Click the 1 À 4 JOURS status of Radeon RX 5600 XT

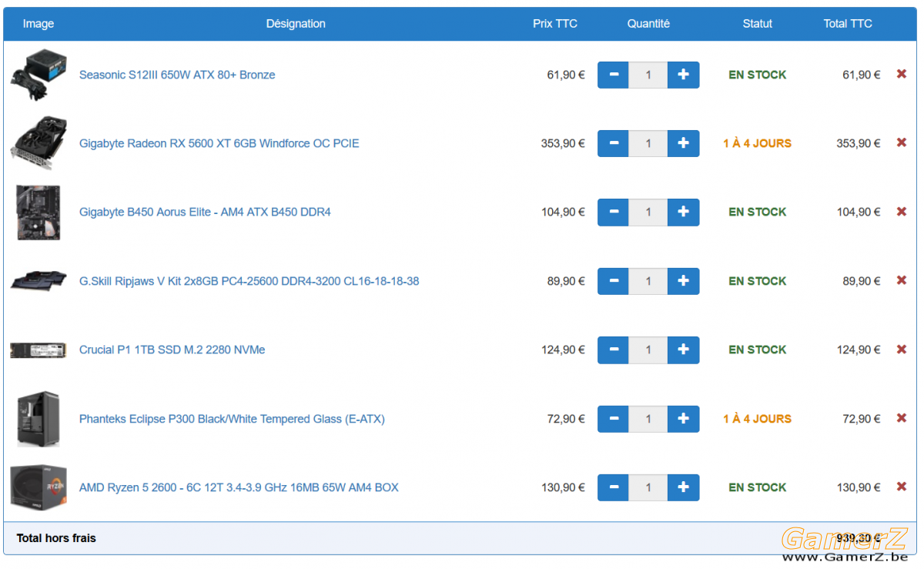pos(758,143)
